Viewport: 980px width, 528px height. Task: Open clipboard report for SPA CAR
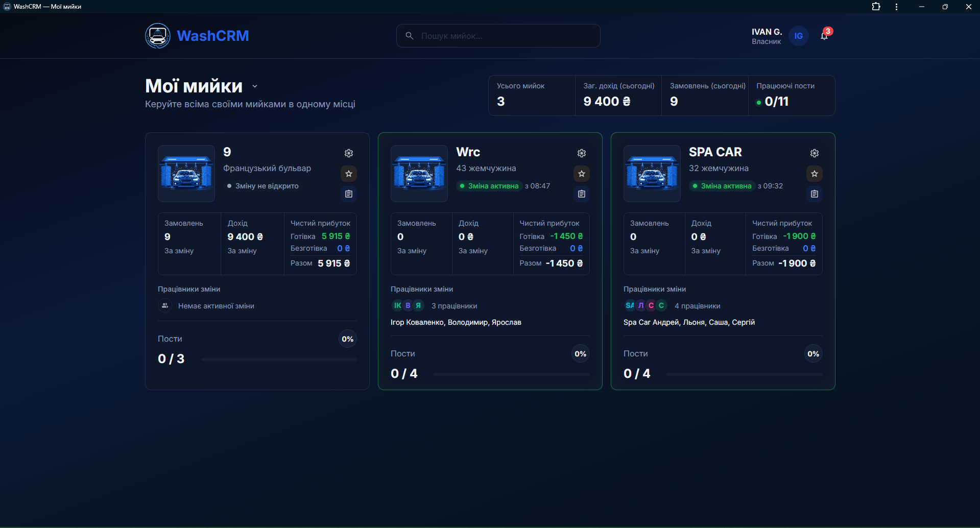coord(815,194)
